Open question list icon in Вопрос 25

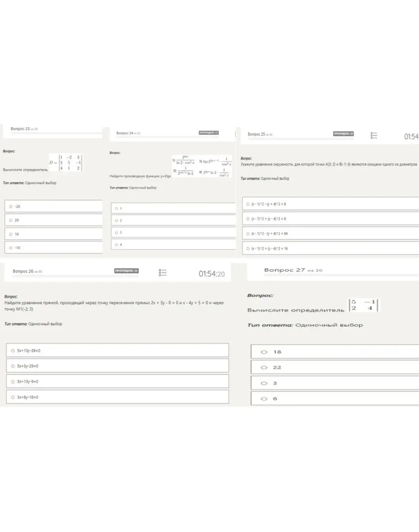click(374, 135)
